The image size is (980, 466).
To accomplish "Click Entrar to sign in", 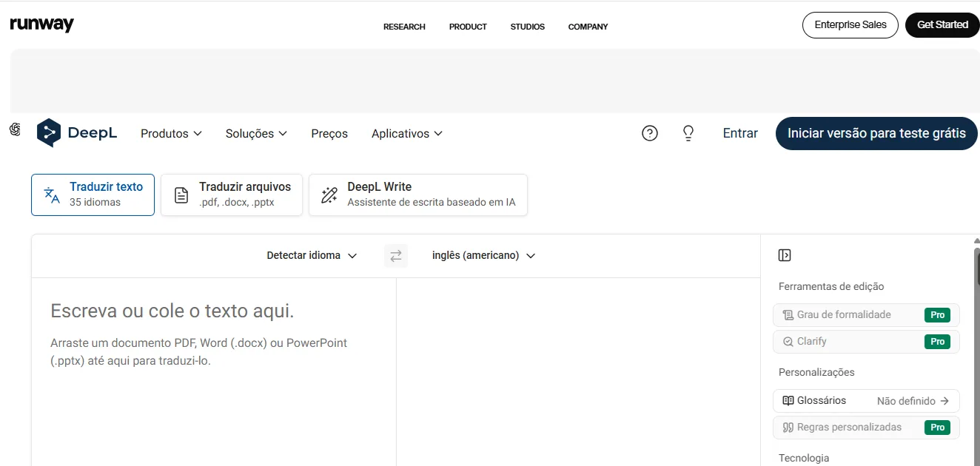I will (x=740, y=133).
